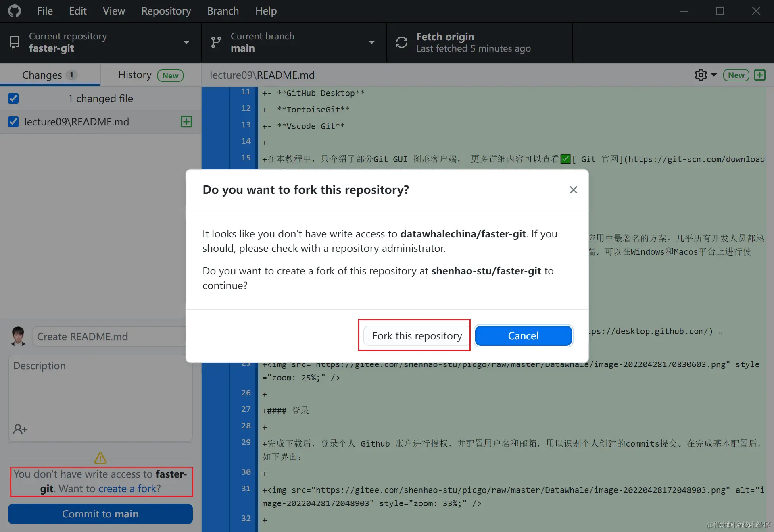Click the add co-authors icon
The height and width of the screenshot is (532, 774).
(x=20, y=429)
